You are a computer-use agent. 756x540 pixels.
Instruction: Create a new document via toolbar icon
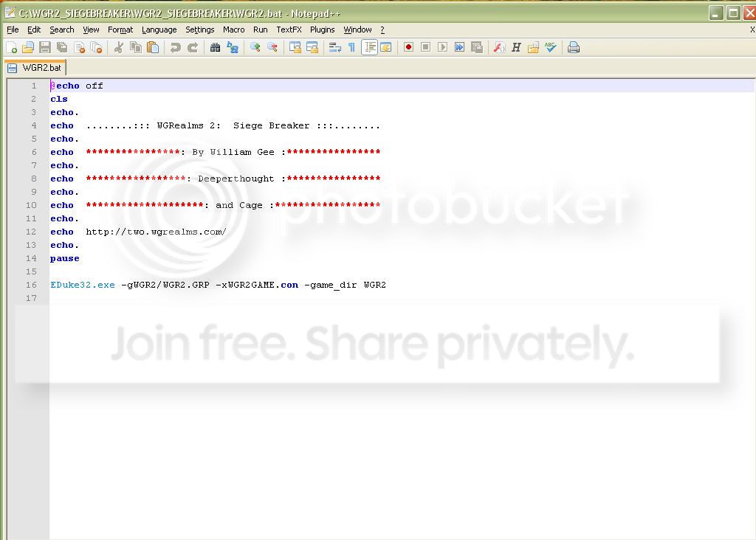coord(11,47)
